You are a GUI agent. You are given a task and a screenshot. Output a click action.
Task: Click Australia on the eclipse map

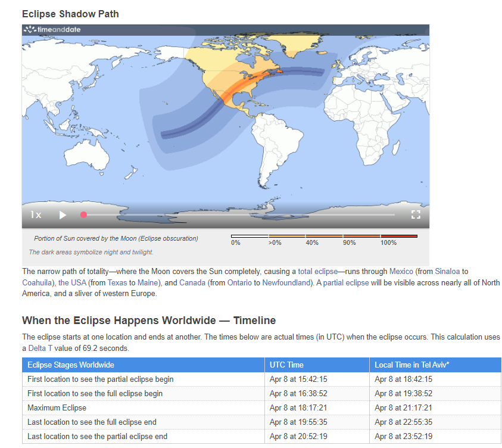click(86, 155)
